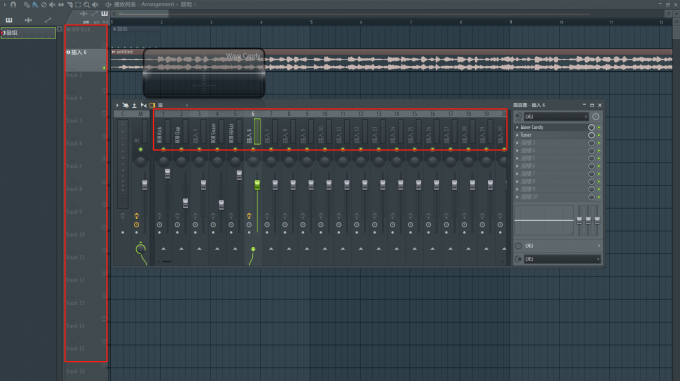680x381 pixels.
Task: Click the volume fader of mixer track 6
Action: (x=257, y=185)
